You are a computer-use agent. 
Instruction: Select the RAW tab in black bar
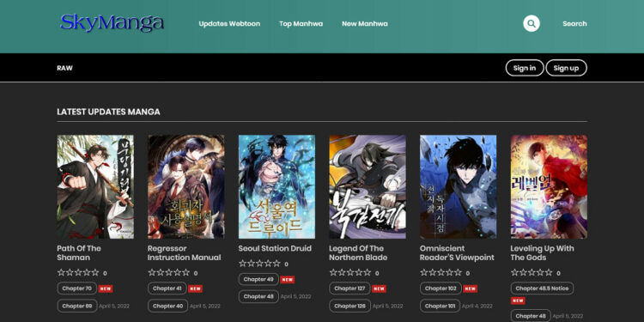pyautogui.click(x=65, y=68)
